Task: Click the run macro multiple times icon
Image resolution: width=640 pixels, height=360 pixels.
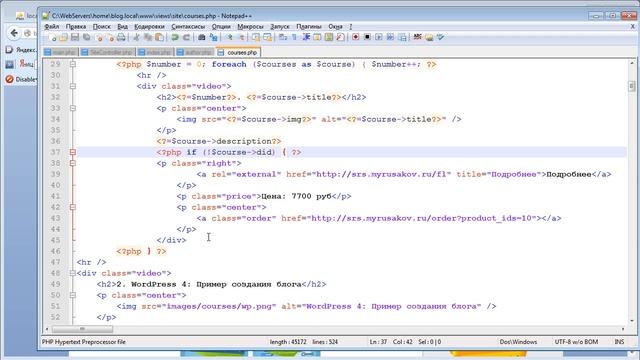Action: coord(391,38)
